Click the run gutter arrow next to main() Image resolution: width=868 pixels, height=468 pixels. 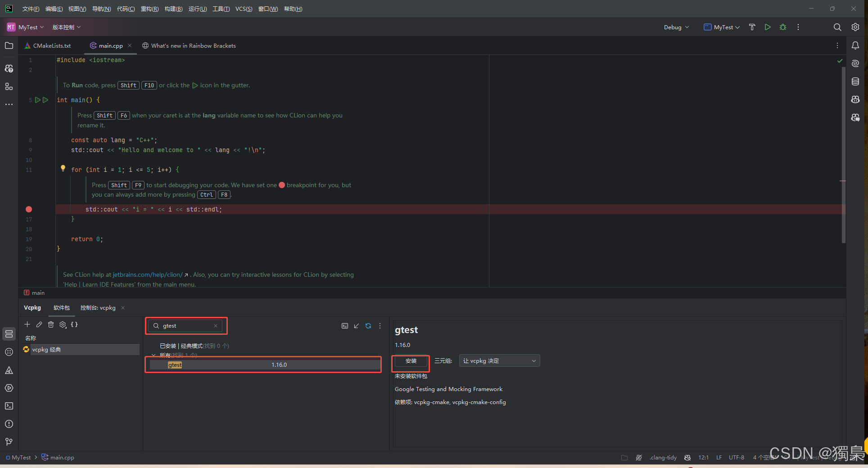[x=38, y=100]
